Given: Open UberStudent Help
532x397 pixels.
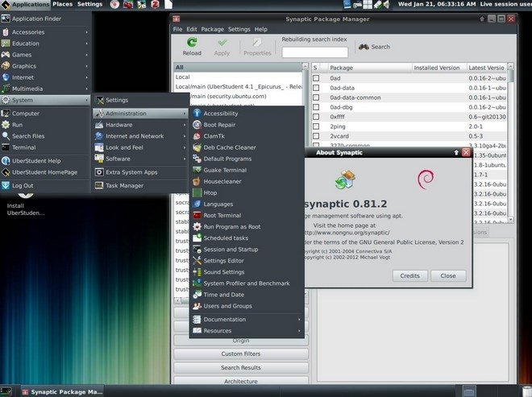Looking at the screenshot, I should 45,161.
